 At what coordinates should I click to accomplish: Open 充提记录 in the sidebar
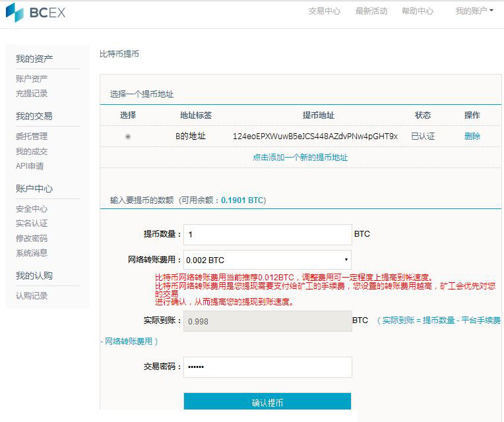click(32, 94)
